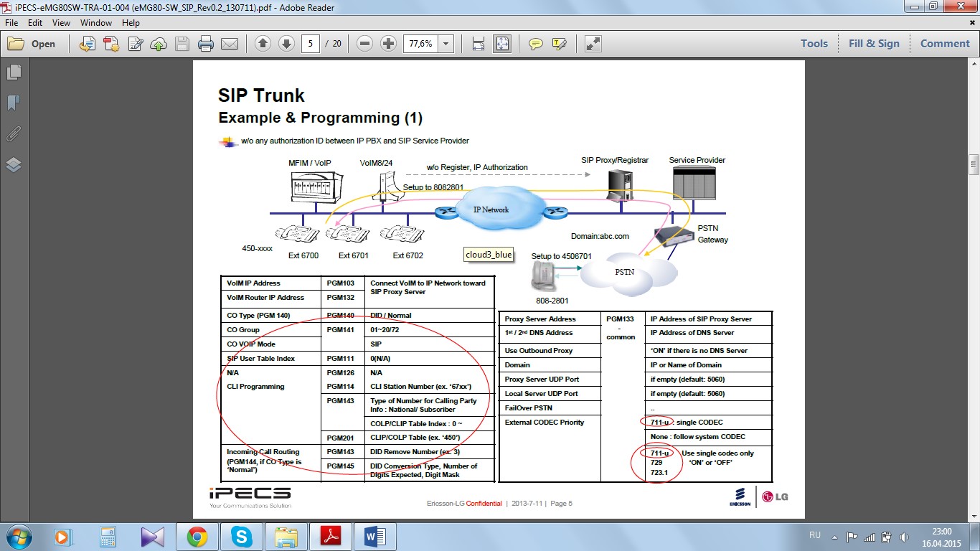
Task: Open the Page Thumbnails panel
Action: 13,72
